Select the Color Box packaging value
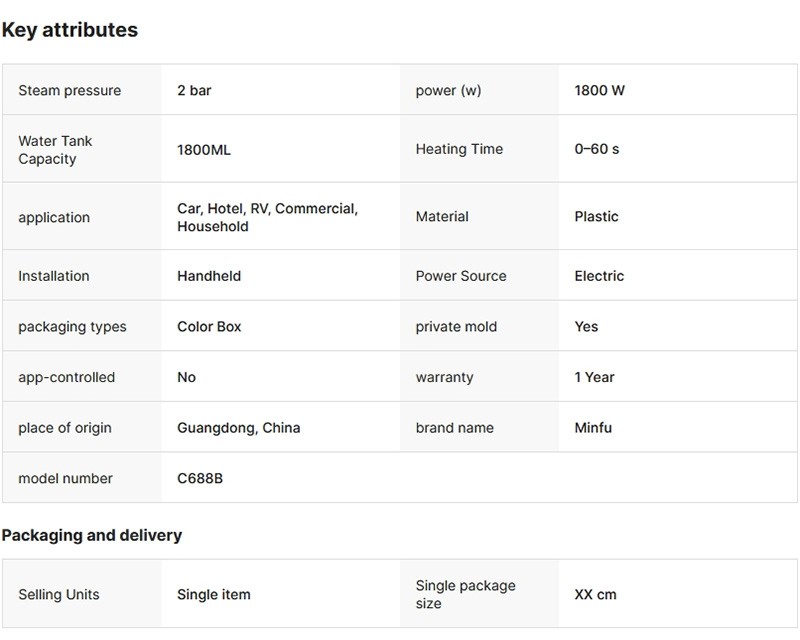The width and height of the screenshot is (800, 640). click(209, 327)
